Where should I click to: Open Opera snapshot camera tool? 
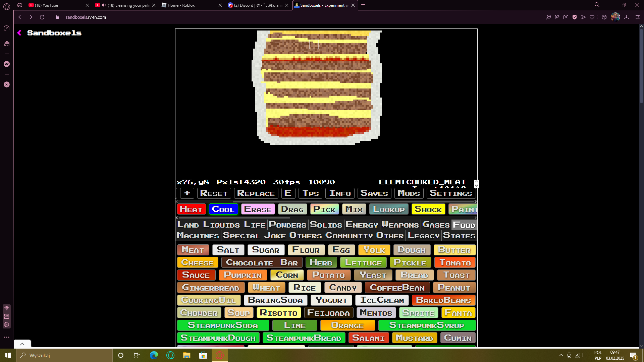click(x=566, y=17)
